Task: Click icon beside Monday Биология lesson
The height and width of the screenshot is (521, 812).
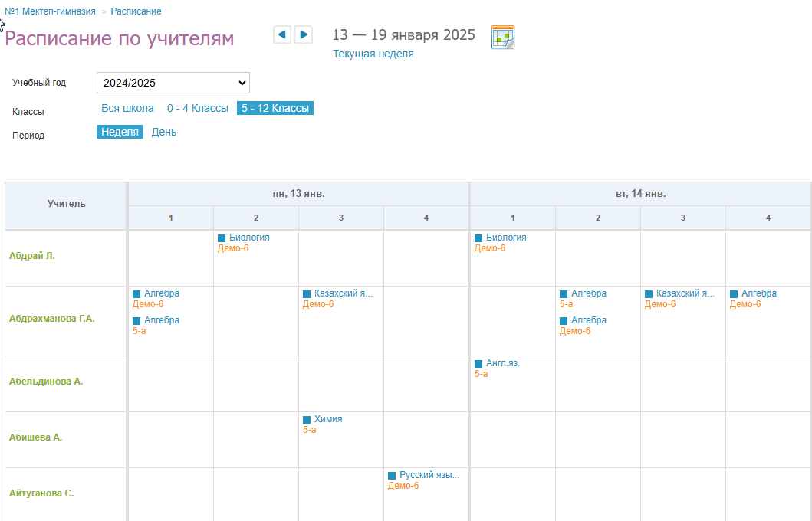Action: [x=222, y=238]
